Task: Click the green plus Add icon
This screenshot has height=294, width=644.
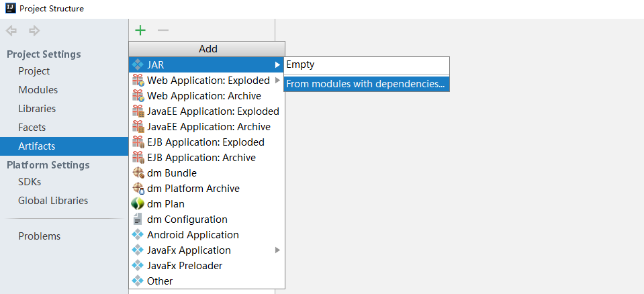Action: pyautogui.click(x=140, y=30)
